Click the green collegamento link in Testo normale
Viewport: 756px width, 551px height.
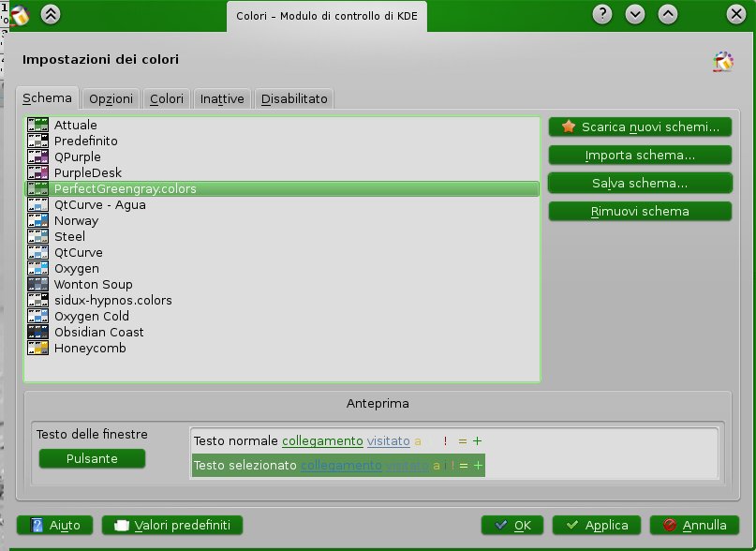tap(322, 441)
